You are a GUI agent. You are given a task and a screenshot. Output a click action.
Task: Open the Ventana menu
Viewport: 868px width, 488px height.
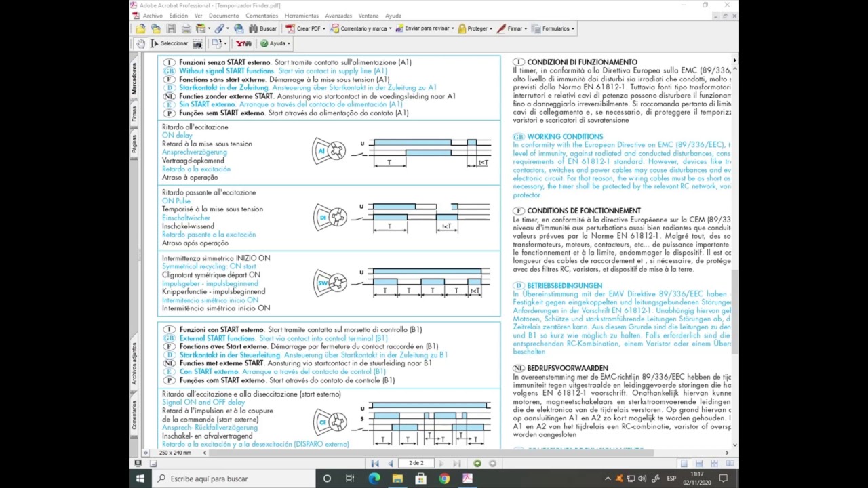point(368,16)
